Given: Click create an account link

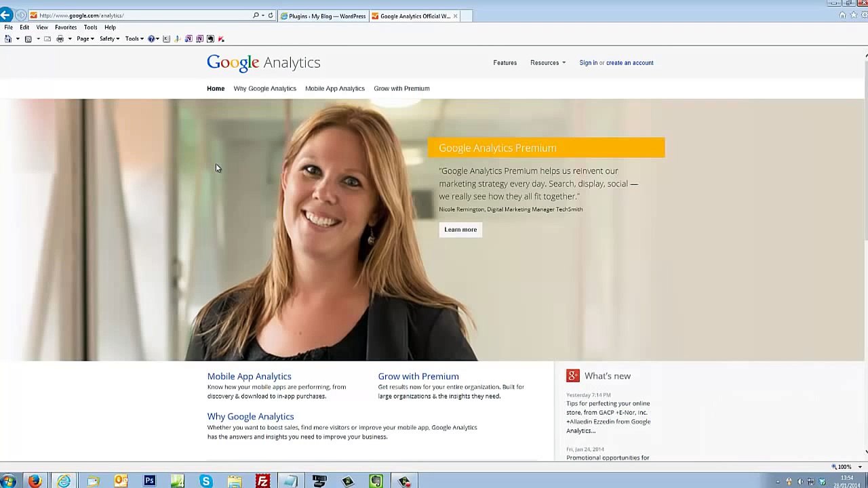Looking at the screenshot, I should click(630, 62).
